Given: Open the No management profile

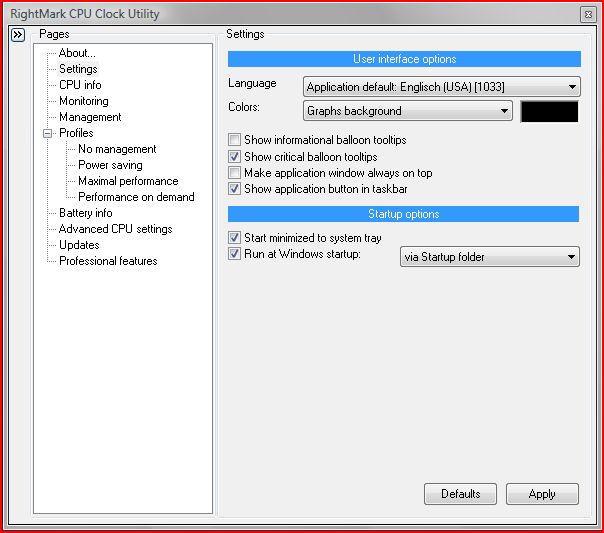Looking at the screenshot, I should (x=117, y=149).
